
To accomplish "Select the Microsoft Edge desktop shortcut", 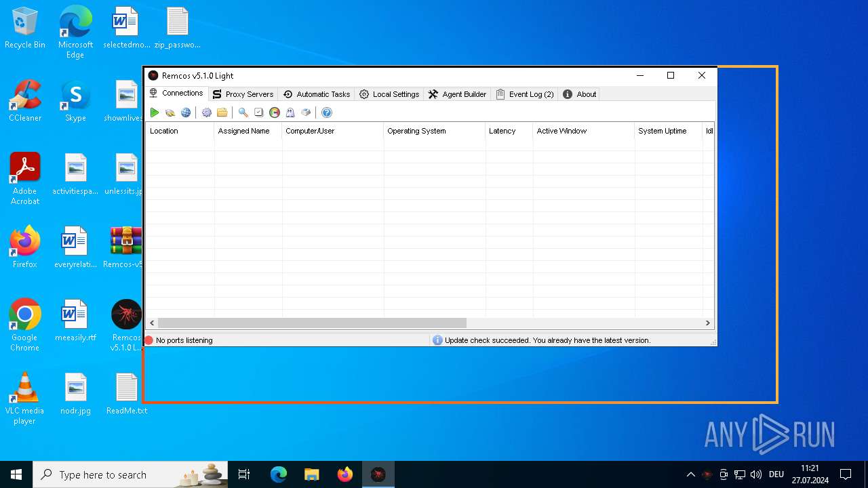I will pos(75,32).
